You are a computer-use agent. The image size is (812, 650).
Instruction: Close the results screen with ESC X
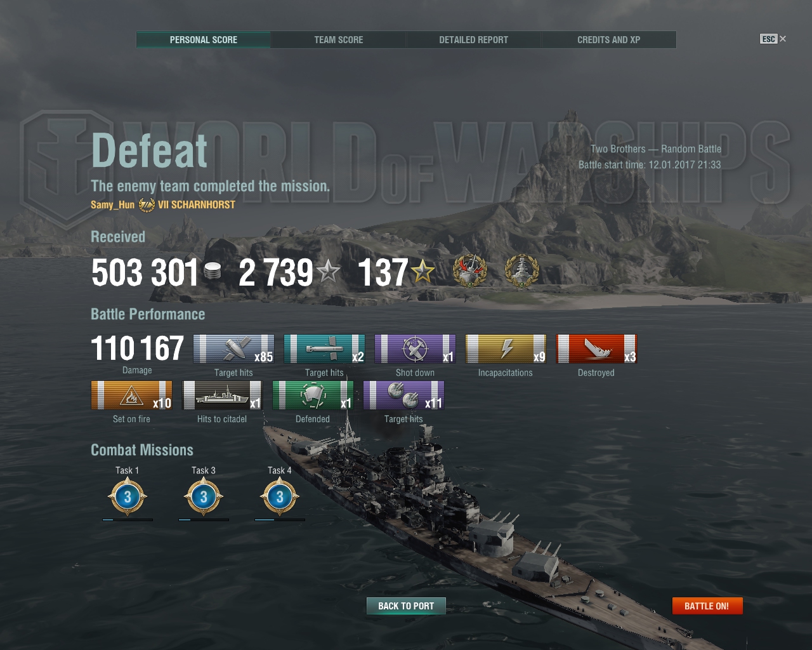tap(773, 39)
